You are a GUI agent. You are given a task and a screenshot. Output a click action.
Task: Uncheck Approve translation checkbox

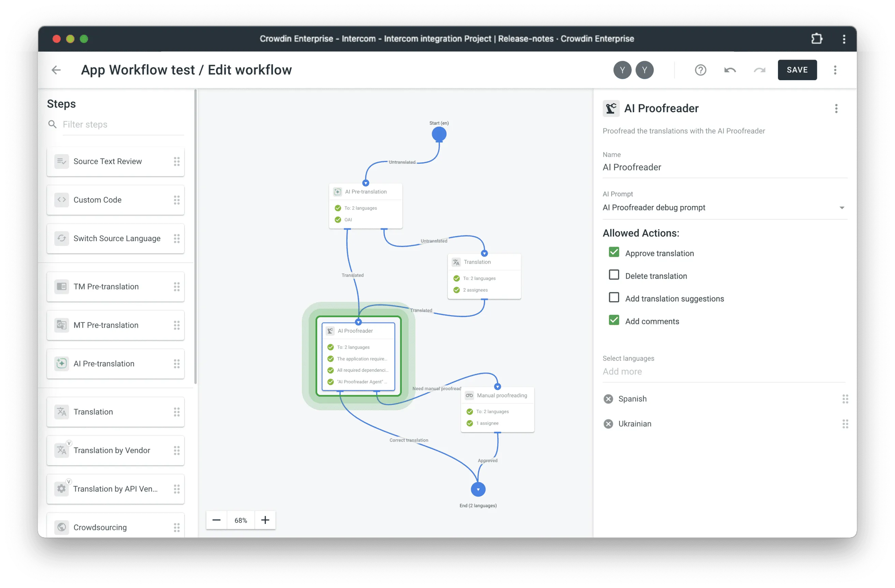click(614, 252)
